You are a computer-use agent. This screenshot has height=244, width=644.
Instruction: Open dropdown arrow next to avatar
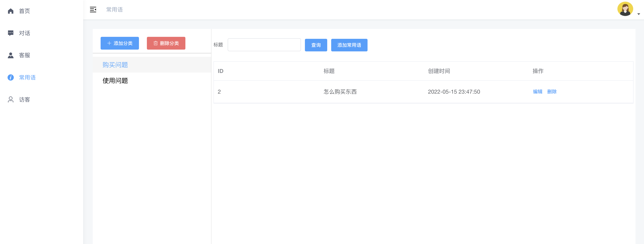click(638, 14)
